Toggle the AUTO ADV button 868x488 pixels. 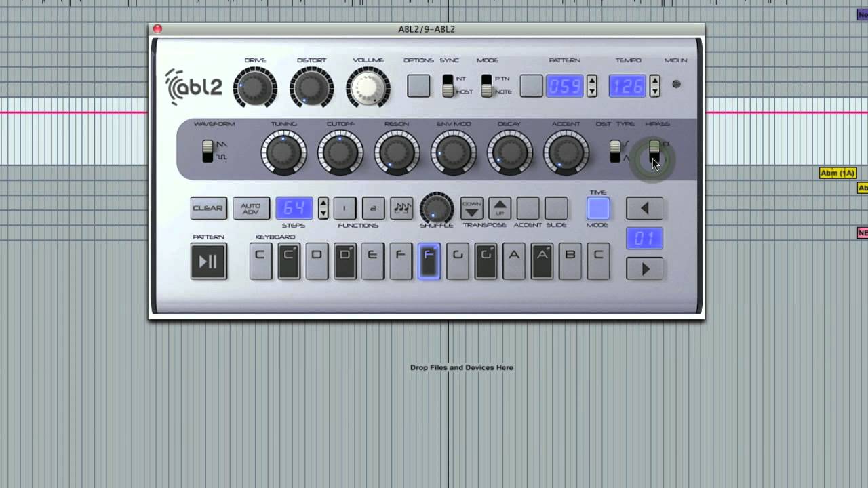tap(251, 208)
